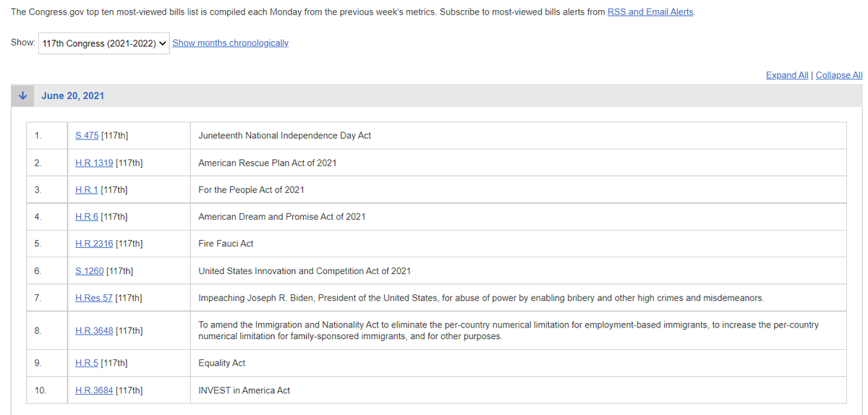This screenshot has height=415, width=868.
Task: Select Equality Act title
Action: click(222, 364)
